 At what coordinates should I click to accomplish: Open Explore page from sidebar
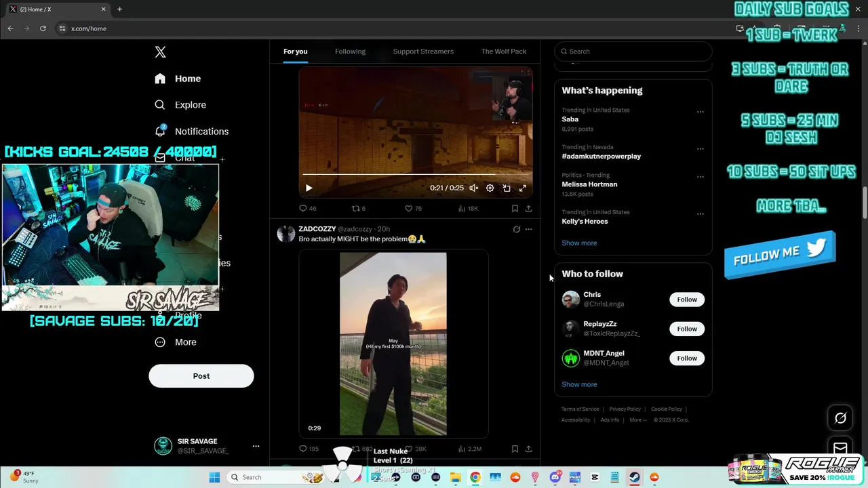pyautogui.click(x=180, y=105)
